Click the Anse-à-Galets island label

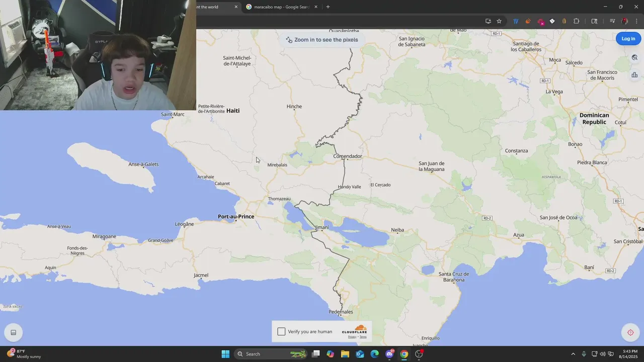pyautogui.click(x=143, y=164)
